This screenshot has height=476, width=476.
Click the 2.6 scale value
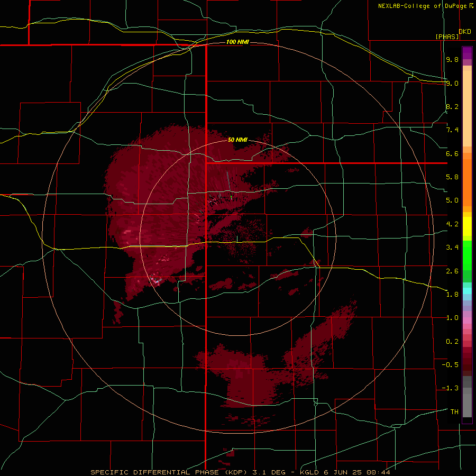click(452, 271)
